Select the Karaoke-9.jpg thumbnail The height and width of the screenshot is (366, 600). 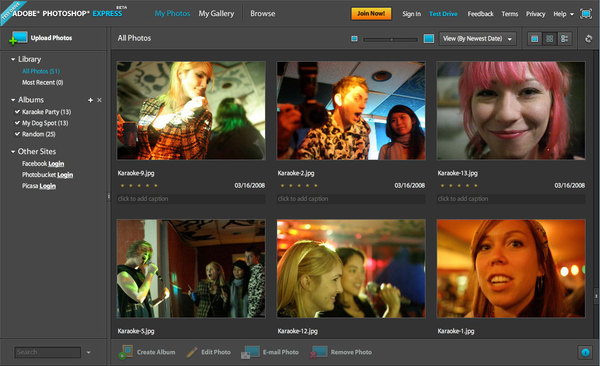pos(191,111)
